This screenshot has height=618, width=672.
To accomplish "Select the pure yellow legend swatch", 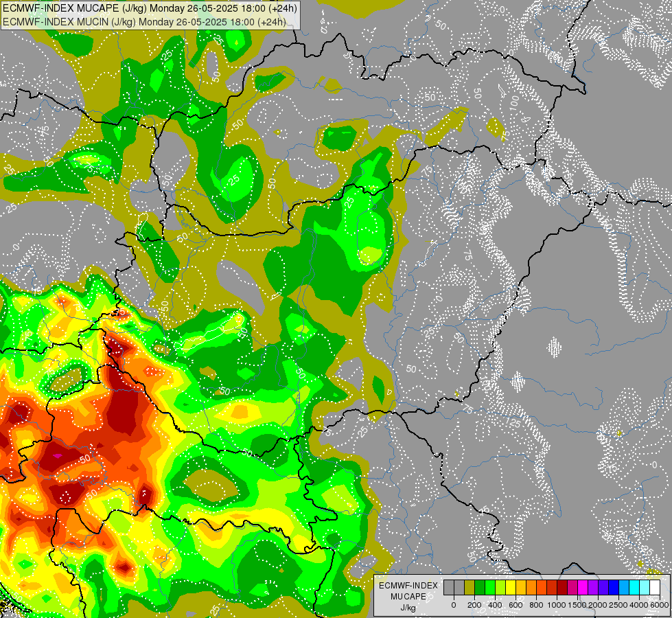I will 511,587.
